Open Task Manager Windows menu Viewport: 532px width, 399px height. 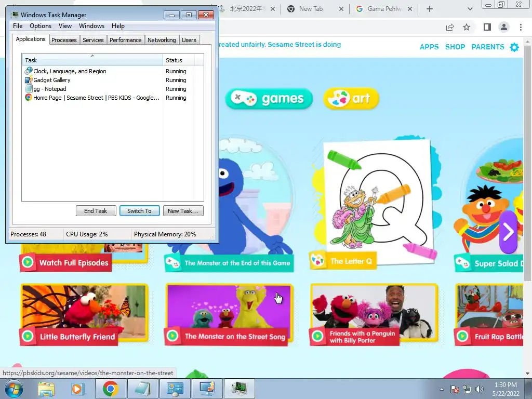click(91, 26)
